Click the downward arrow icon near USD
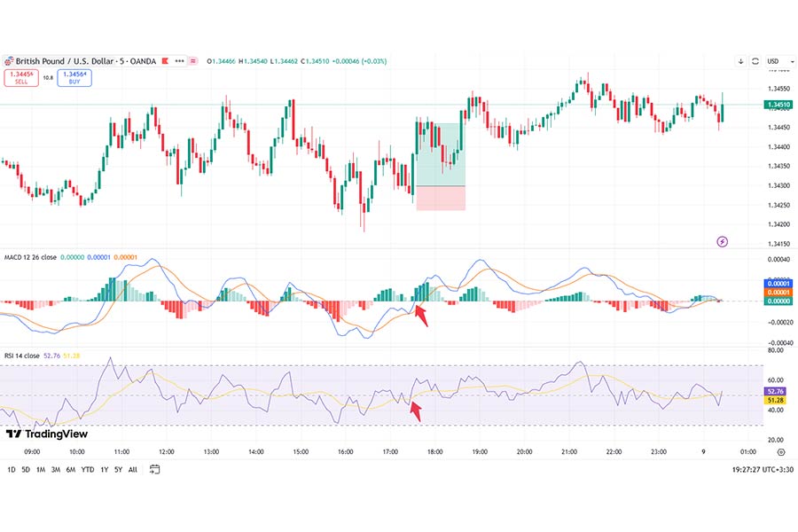 click(741, 61)
